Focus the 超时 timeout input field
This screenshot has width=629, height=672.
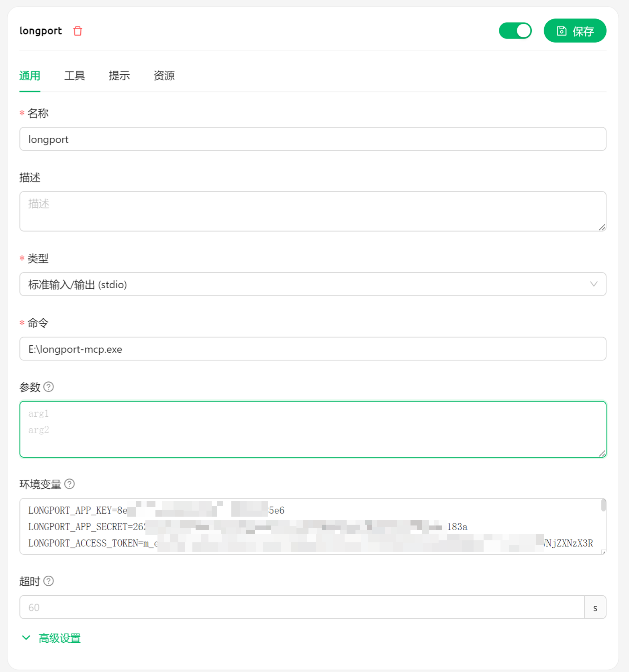coord(302,607)
